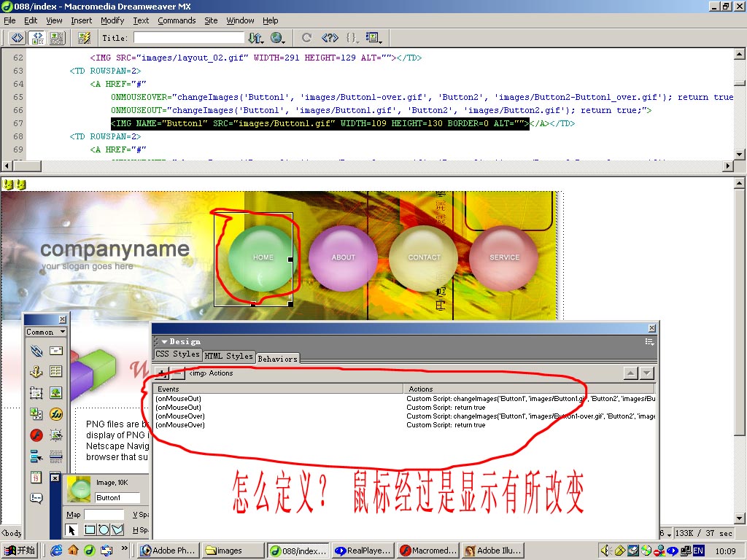Switch to Show Design View
The image size is (747, 560).
point(56,37)
